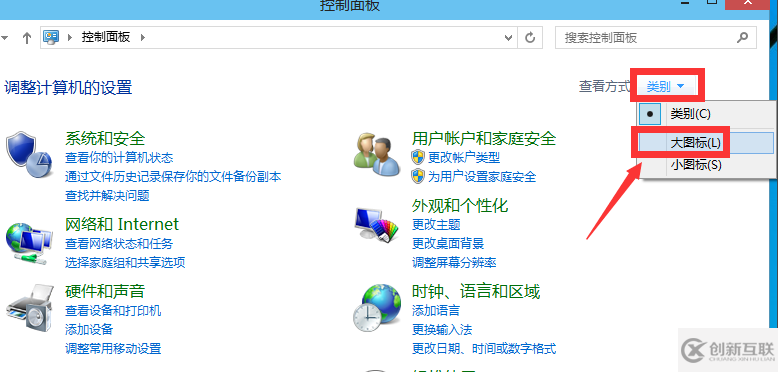Open 选择家庭组和共享选项 link

pos(125,262)
